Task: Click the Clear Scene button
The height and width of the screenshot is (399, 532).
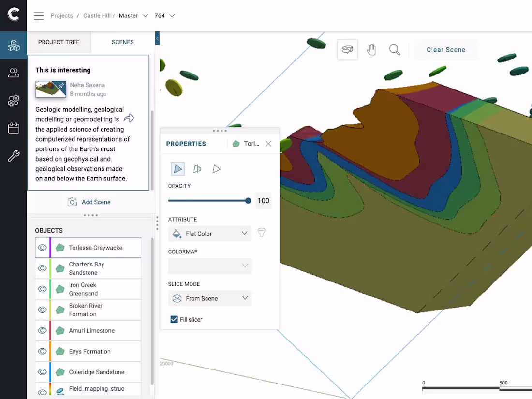Action: tap(445, 49)
